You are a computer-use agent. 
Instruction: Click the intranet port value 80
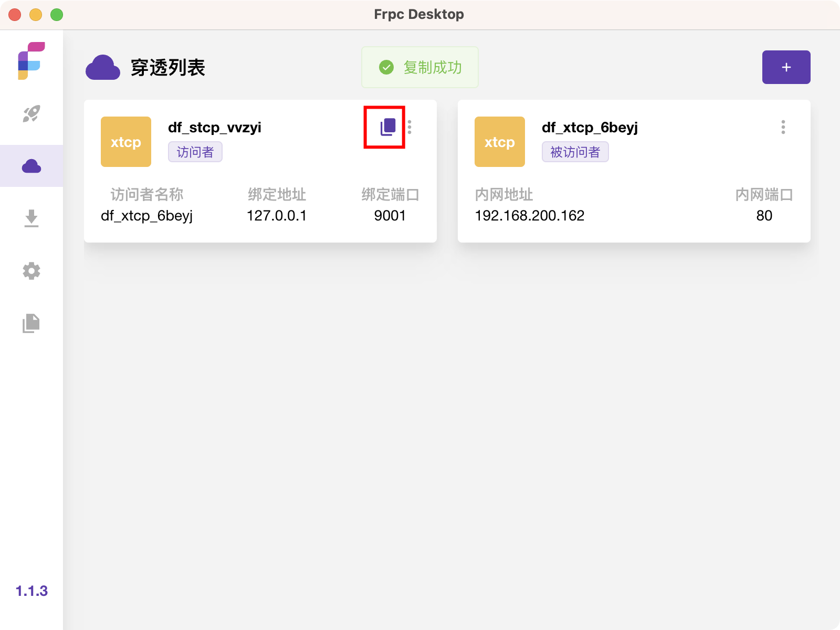pos(764,216)
